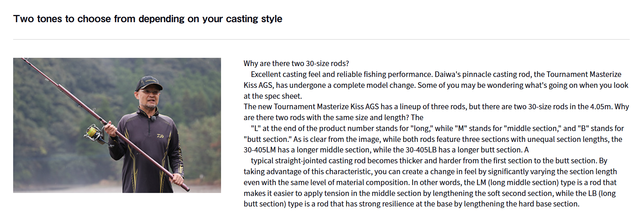Click the angler's black cap in photo
Viewport: 644px width, 220px height.
(149, 83)
